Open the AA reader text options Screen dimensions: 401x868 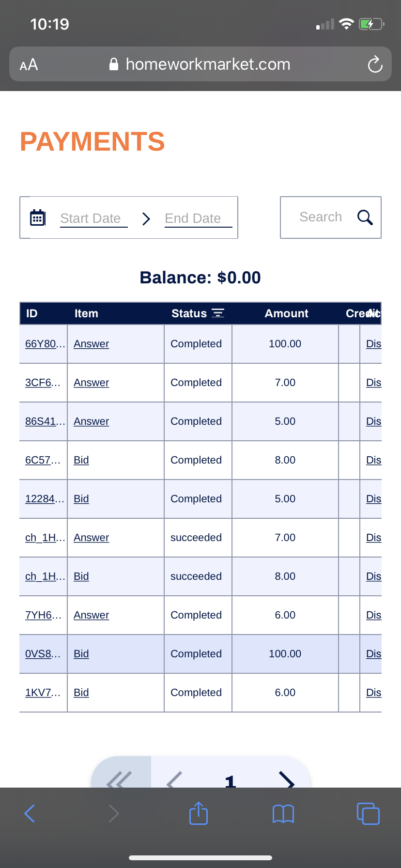[29, 64]
